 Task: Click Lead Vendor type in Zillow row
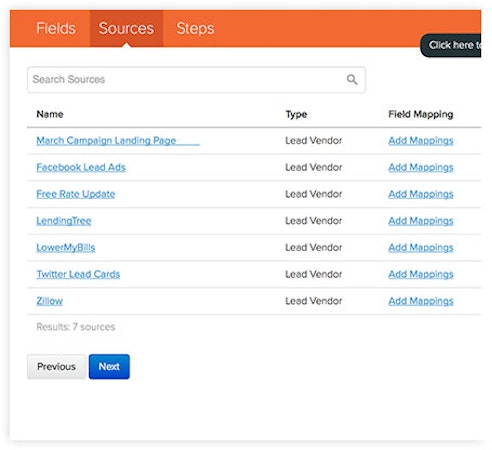[313, 301]
